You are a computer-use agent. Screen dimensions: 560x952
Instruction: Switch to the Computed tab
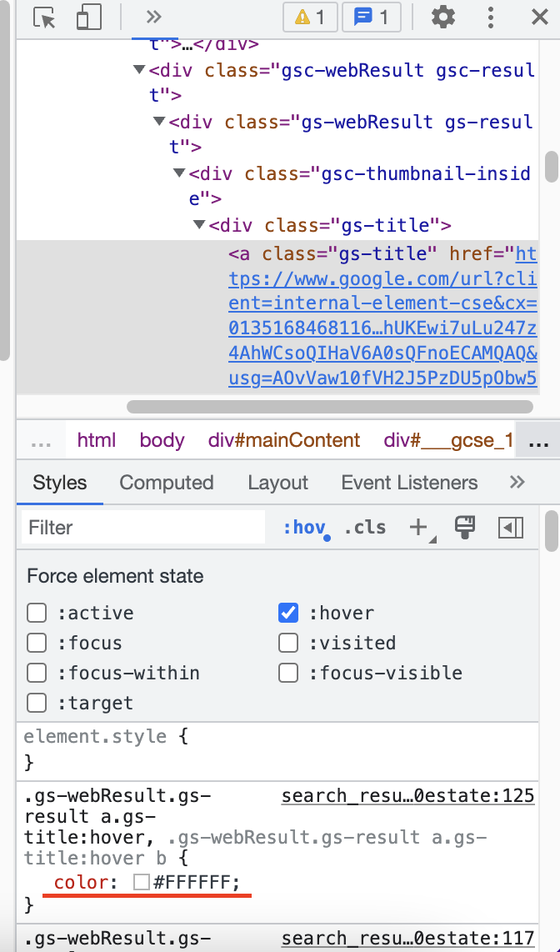[x=166, y=482]
